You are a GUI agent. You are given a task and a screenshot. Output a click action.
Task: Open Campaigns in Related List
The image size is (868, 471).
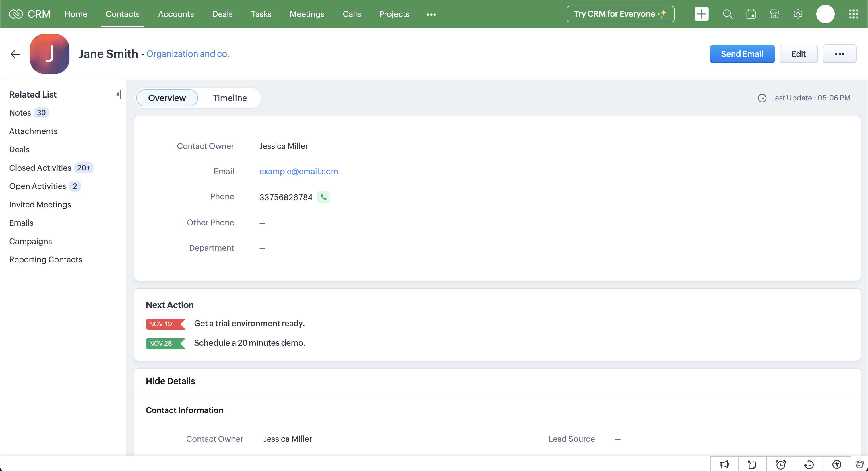(x=30, y=242)
